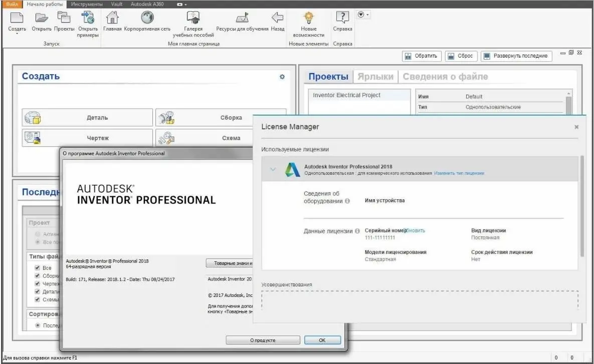The image size is (594, 364).
Task: Click the settings gear in Создать panel
Action: (x=282, y=77)
